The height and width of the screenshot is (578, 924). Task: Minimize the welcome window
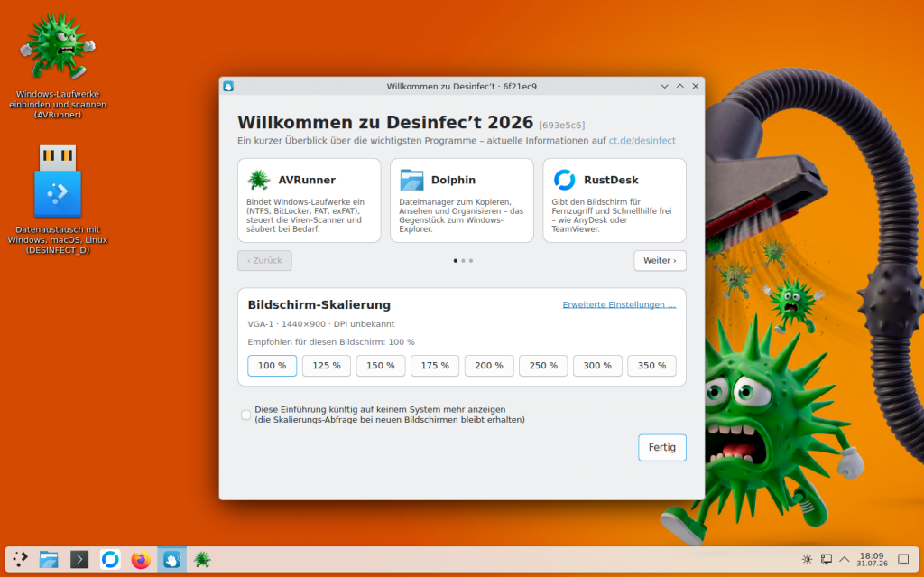coord(665,86)
